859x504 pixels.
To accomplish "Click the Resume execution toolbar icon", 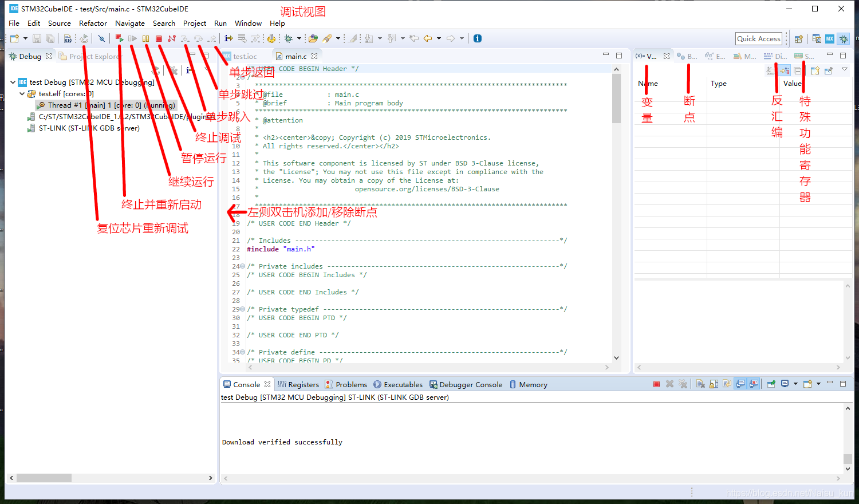I will 132,38.
